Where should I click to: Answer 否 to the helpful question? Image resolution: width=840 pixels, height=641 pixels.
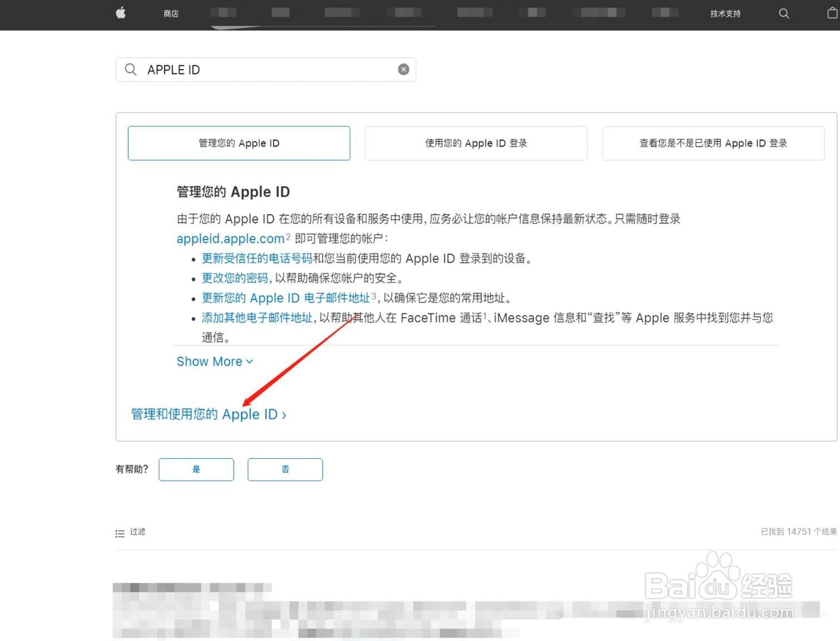coord(285,469)
